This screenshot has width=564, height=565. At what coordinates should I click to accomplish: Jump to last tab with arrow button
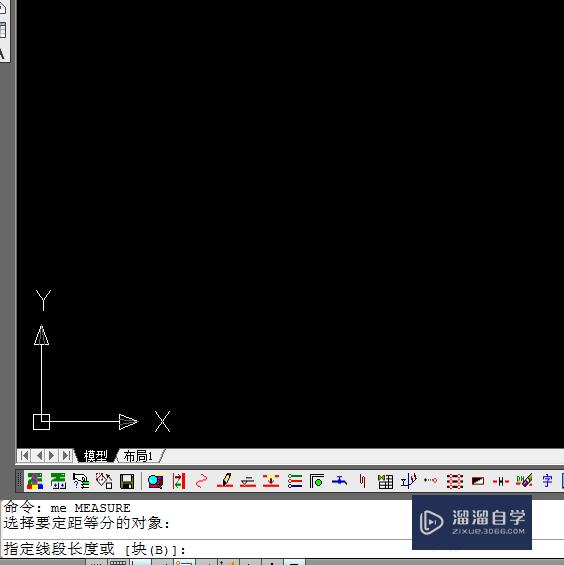[67, 456]
